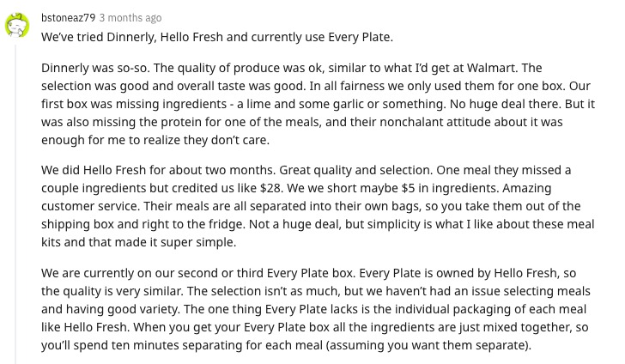Image resolution: width=625 pixels, height=364 pixels.
Task: Collapse the comment using the vertical thread line
Action: pos(15,204)
